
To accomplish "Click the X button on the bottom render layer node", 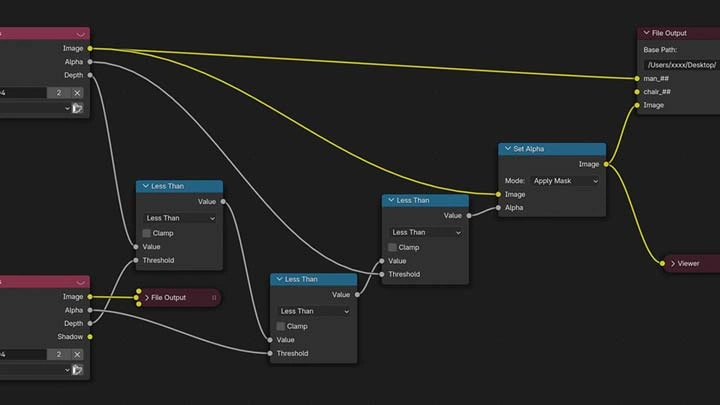I will pyautogui.click(x=77, y=355).
